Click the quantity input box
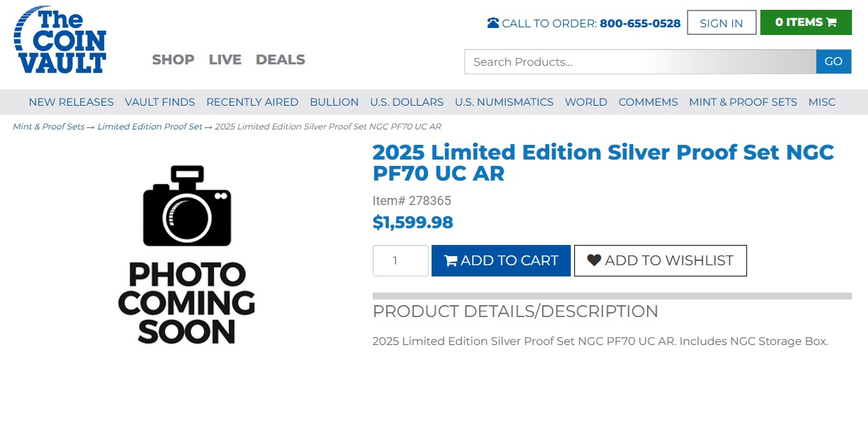This screenshot has width=868, height=422. 400,260
